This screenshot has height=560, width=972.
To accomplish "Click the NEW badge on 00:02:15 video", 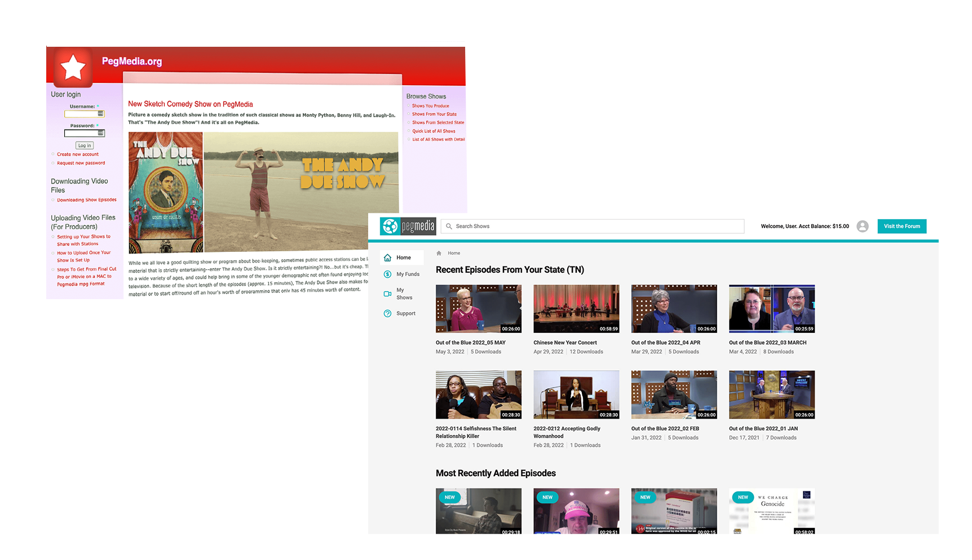I will pyautogui.click(x=646, y=497).
